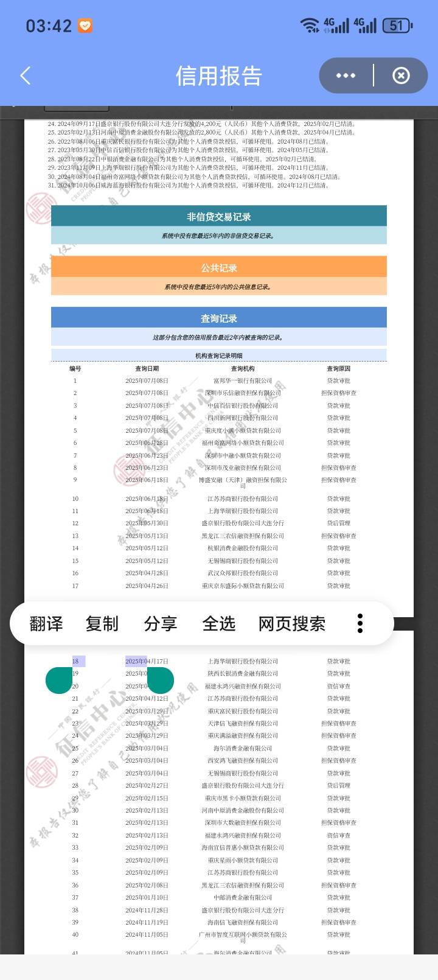Tap 重庆京东盛际小额贷款有限公司 in row 17

[x=243, y=586]
